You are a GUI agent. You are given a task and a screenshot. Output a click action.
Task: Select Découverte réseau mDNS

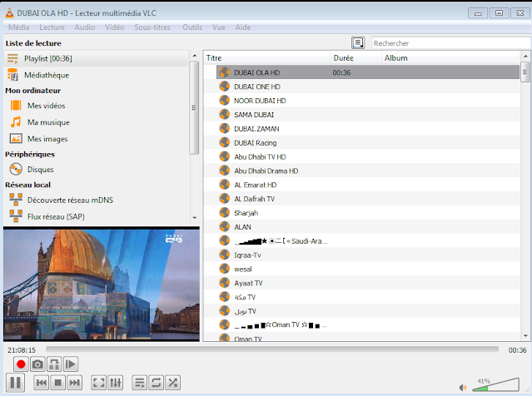70,200
